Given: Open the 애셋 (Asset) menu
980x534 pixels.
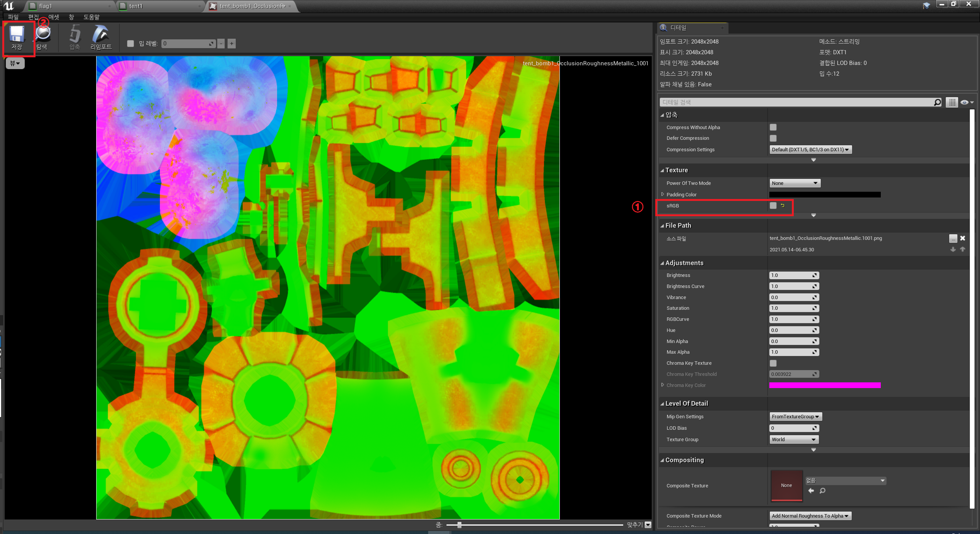Looking at the screenshot, I should coord(53,17).
